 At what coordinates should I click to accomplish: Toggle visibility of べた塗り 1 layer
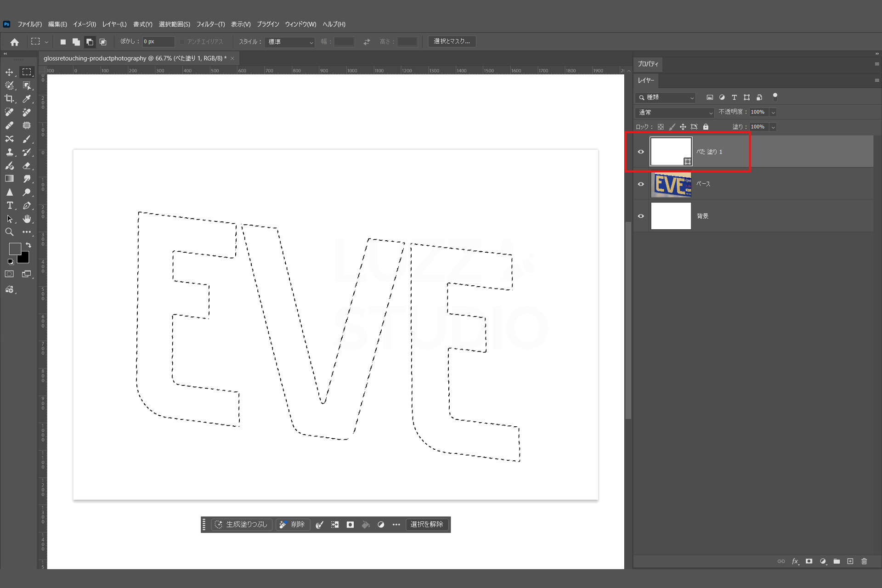(641, 152)
